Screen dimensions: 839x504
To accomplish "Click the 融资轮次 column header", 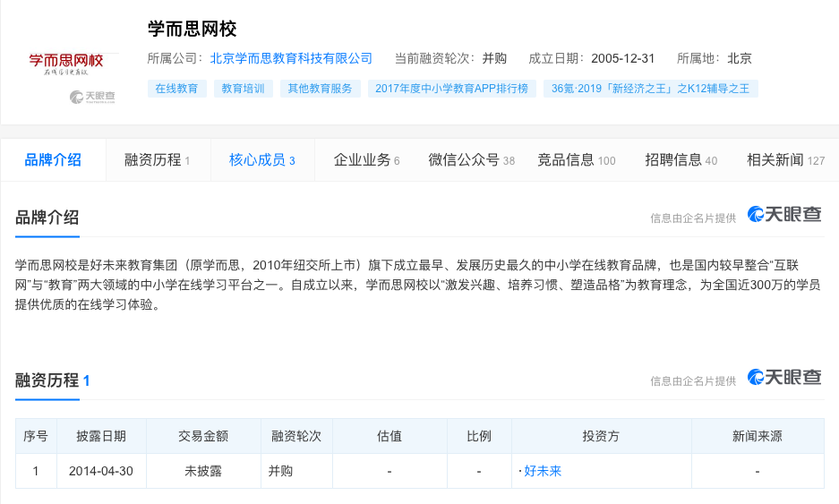I will (x=296, y=436).
